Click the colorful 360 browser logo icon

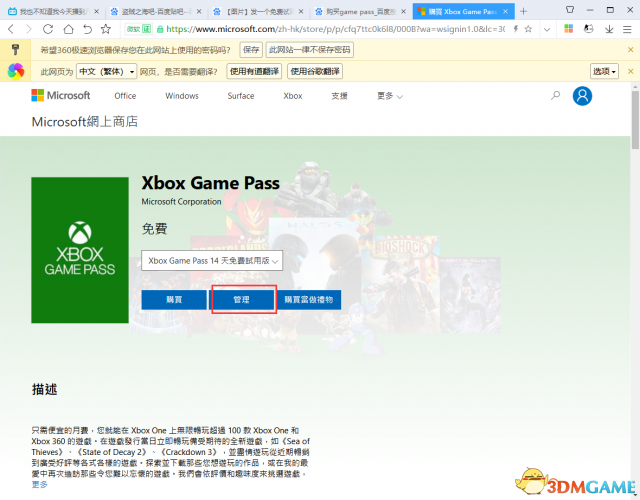pos(16,71)
